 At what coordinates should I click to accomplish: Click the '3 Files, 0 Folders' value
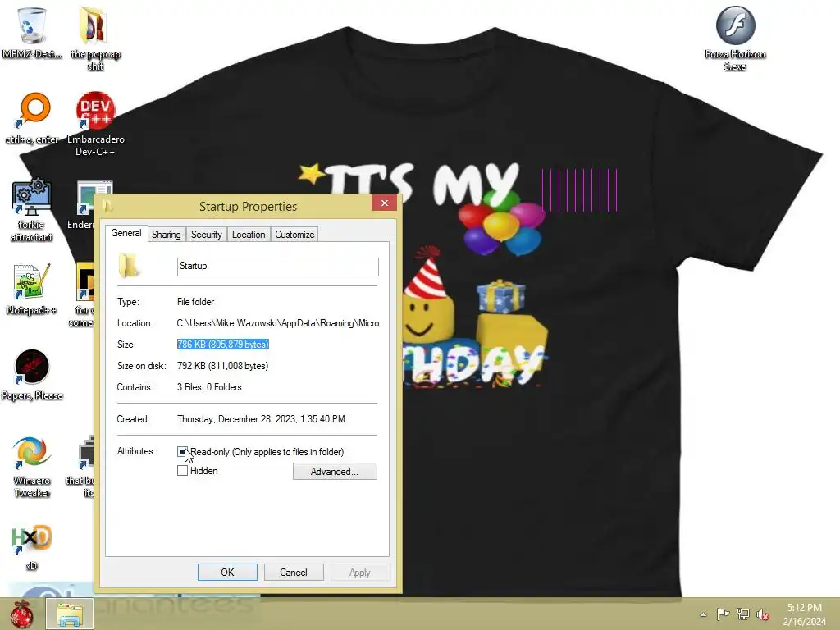[209, 387]
